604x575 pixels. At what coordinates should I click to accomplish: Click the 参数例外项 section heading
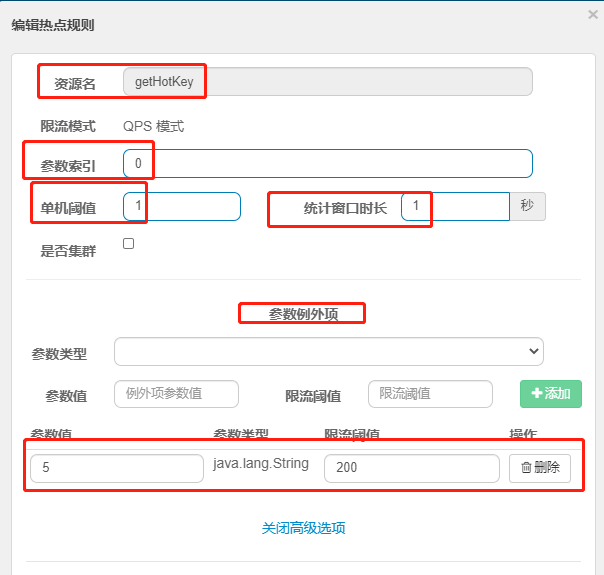pos(303,314)
